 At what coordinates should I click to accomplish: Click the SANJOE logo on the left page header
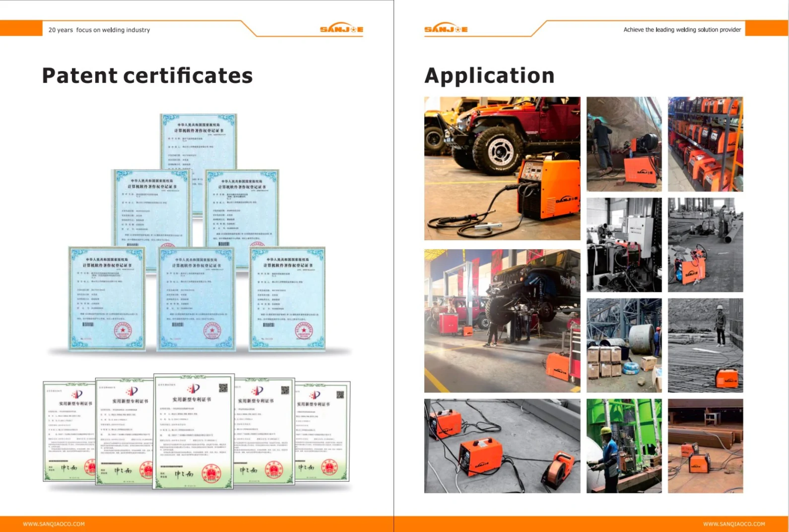341,29
